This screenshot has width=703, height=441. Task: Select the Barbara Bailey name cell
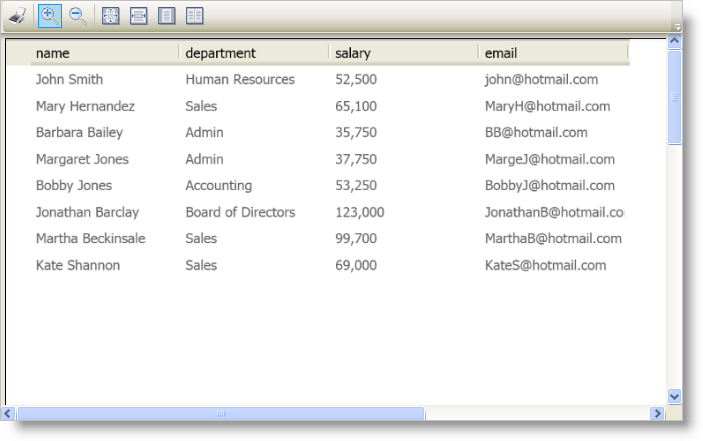(x=79, y=133)
